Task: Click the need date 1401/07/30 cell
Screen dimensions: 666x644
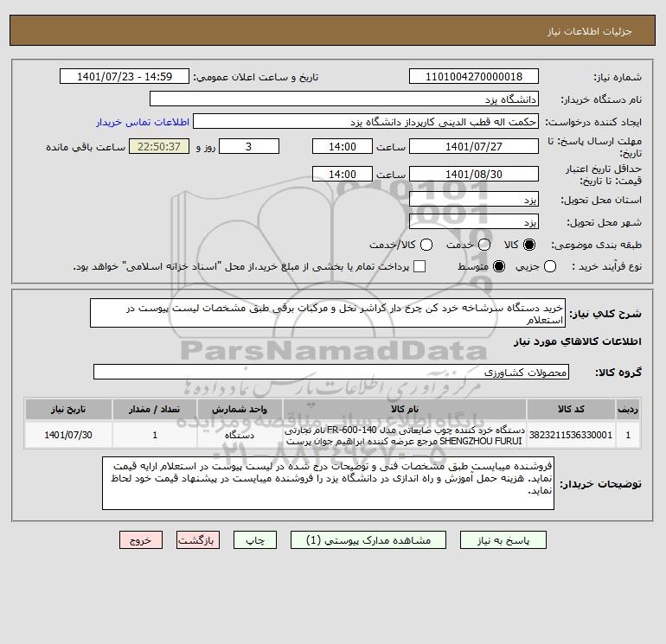Action: coord(68,435)
